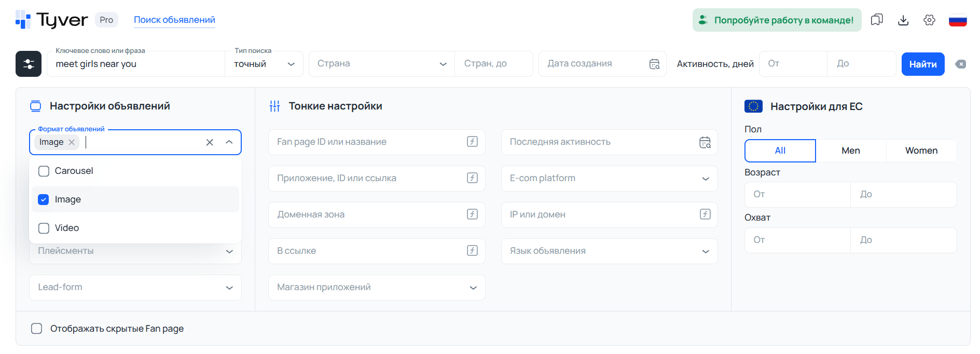
Task: Click the Охват До field
Action: pos(904,240)
